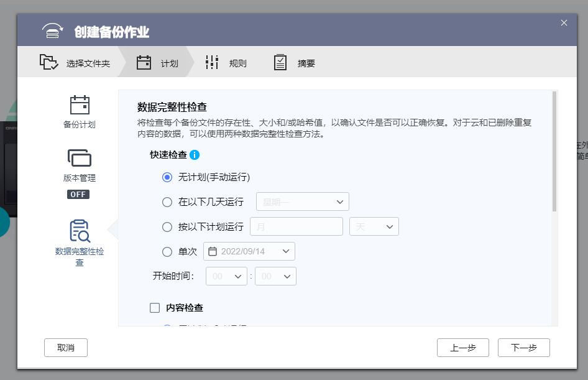Enable the 内容检查 checkbox
Screen dimensions: 588x380
(x=154, y=307)
